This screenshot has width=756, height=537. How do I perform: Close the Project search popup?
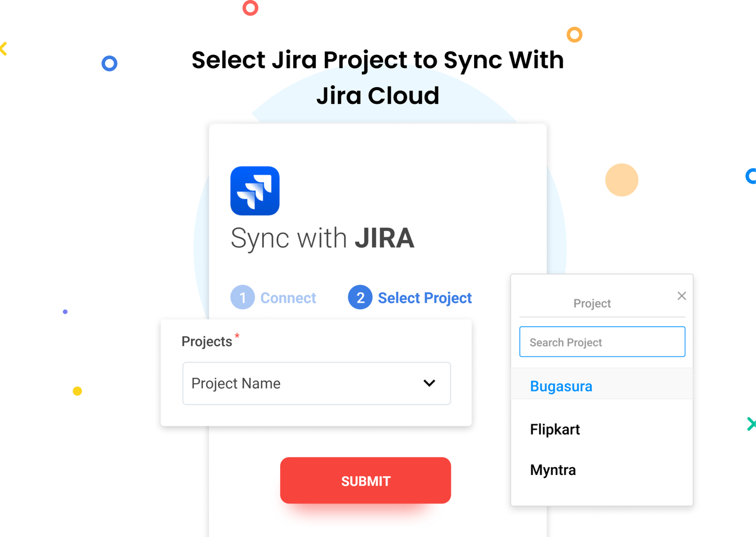(681, 296)
